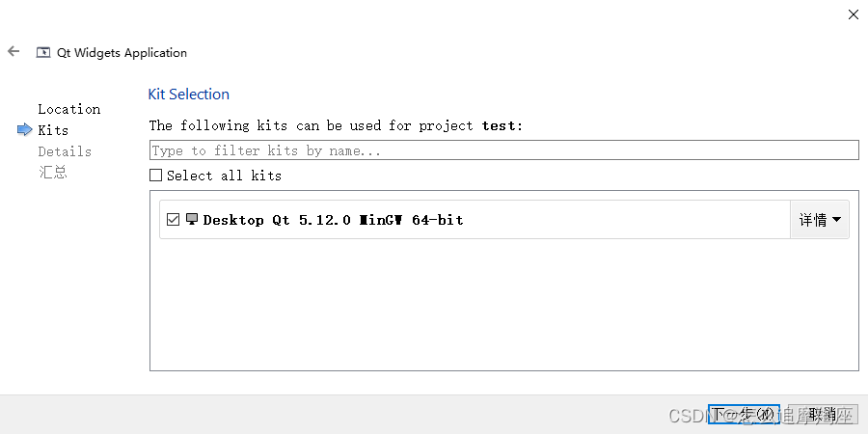Enable the Select all kits checkbox
The width and height of the screenshot is (868, 434).
[x=156, y=176]
